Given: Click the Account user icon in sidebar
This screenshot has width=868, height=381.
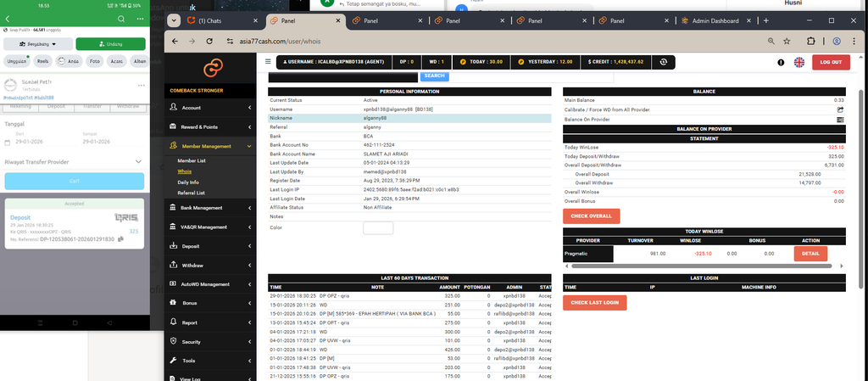Looking at the screenshot, I should tap(173, 108).
